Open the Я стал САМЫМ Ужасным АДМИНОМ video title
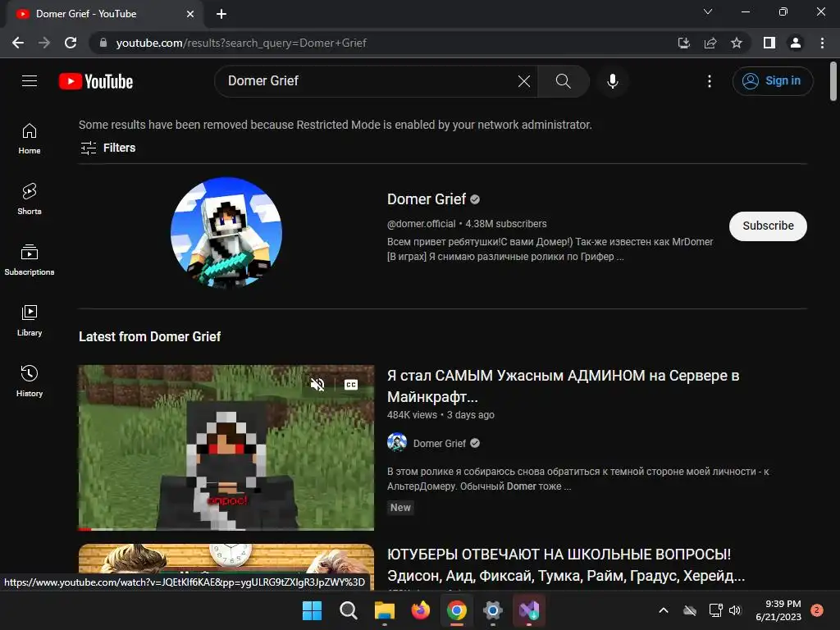 click(563, 386)
